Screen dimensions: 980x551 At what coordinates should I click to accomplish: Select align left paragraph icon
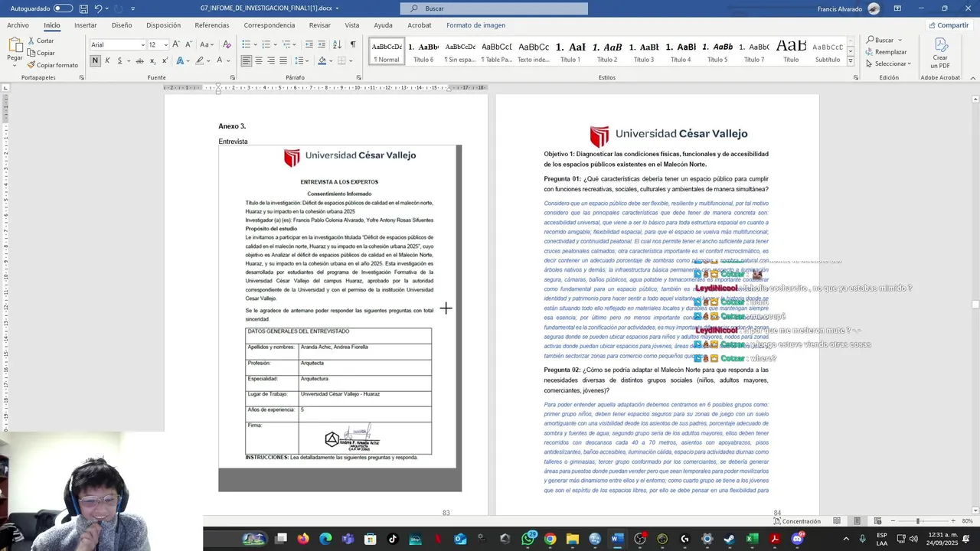pos(247,60)
